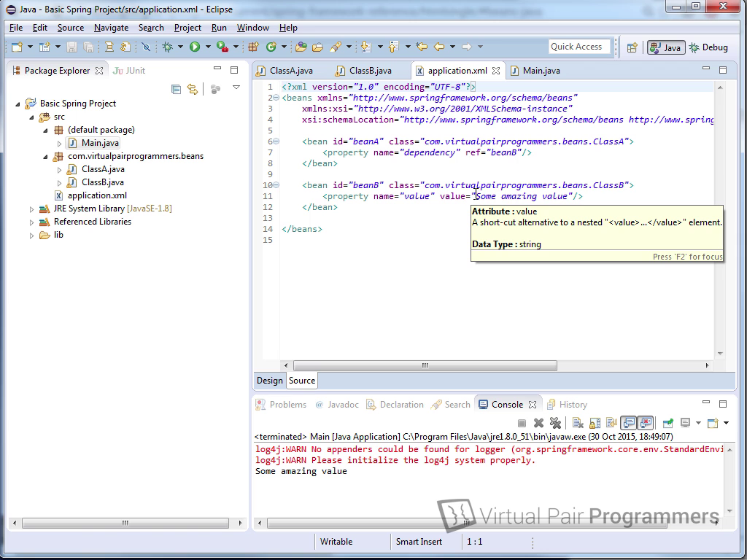Click the editor horizontal scrollbar thumb
This screenshot has height=560, width=747.
click(x=425, y=366)
